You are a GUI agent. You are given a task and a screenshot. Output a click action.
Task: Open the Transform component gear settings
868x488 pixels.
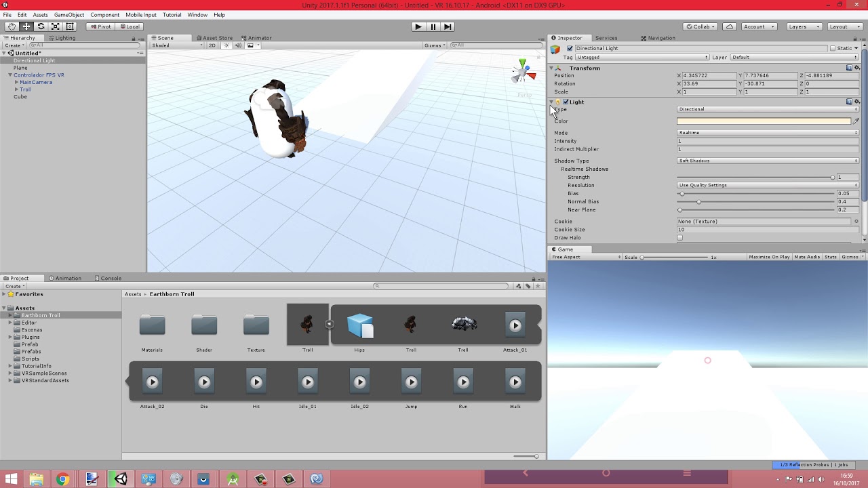[x=857, y=68]
